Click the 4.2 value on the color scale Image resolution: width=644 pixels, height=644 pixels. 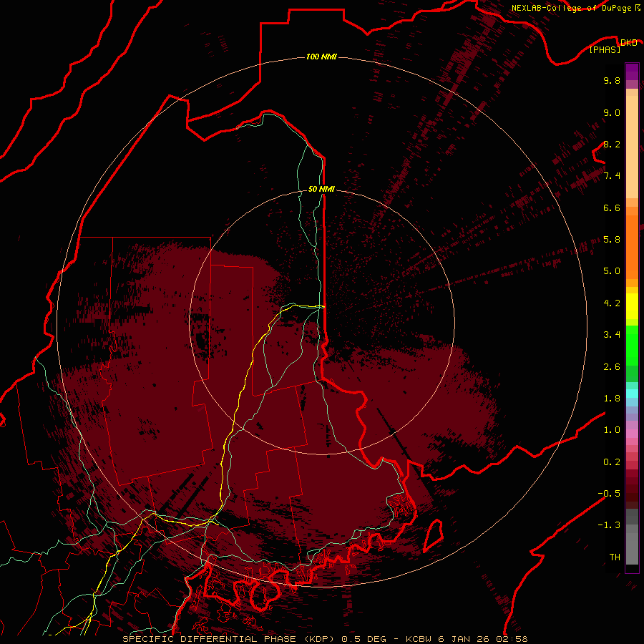pyautogui.click(x=612, y=303)
